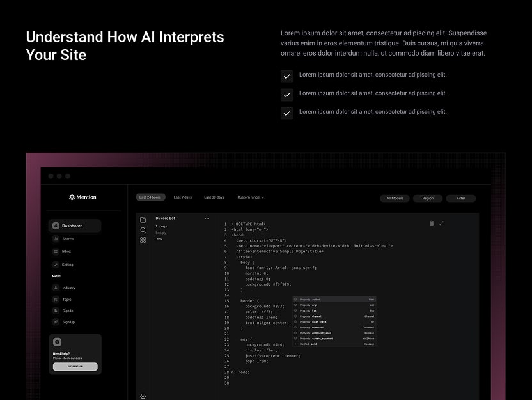Viewport: 532px width, 400px height.
Task: Select the Property command_failed suggestion
Action: (334, 333)
